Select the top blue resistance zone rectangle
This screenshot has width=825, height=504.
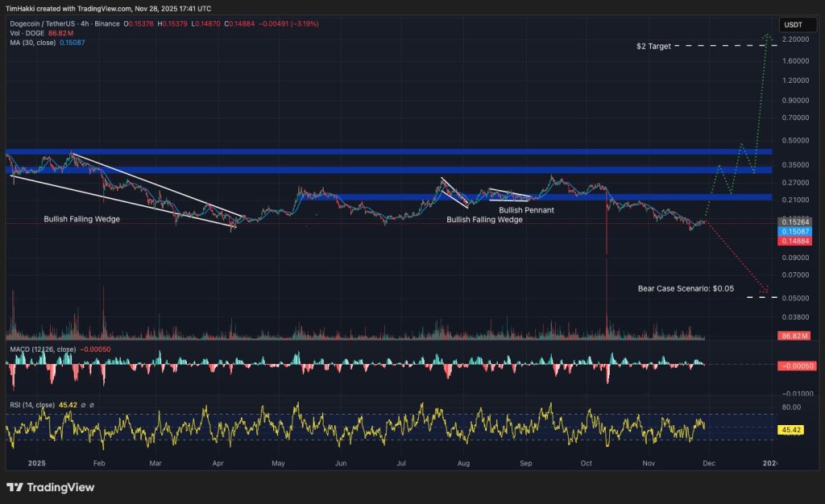pos(387,151)
